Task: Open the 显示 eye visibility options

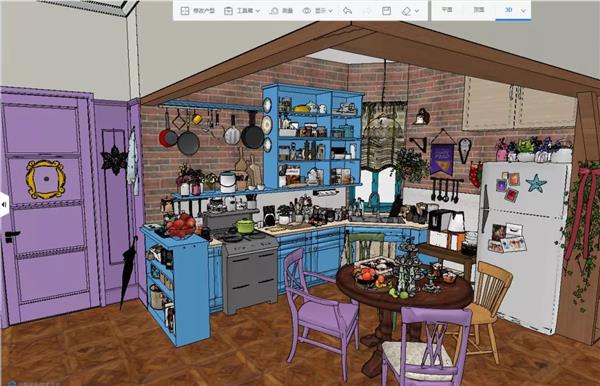Action: point(318,11)
